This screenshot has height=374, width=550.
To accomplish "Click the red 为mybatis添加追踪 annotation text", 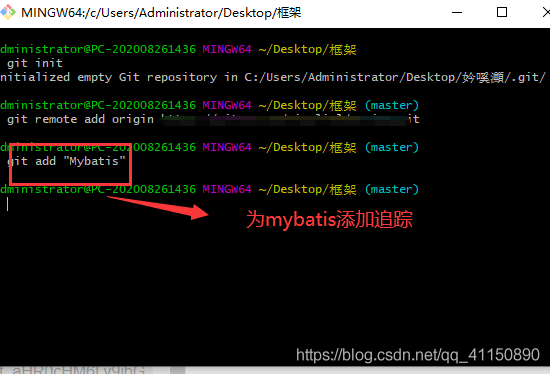I will [x=329, y=219].
